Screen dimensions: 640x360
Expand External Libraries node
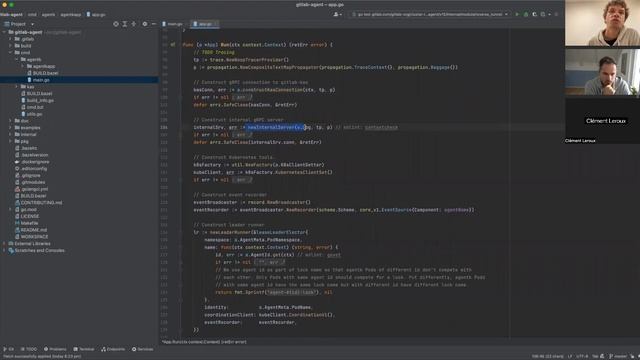click(x=4, y=244)
